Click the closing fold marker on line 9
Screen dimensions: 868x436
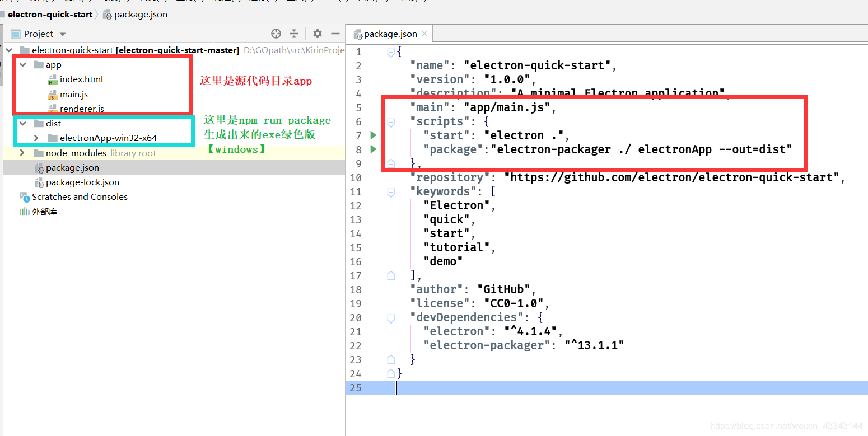(x=391, y=163)
